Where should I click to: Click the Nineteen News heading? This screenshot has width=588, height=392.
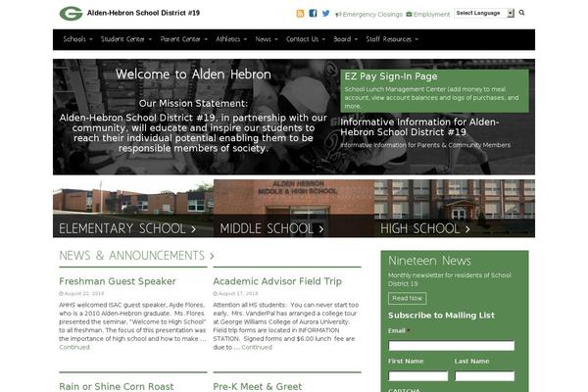(x=429, y=261)
